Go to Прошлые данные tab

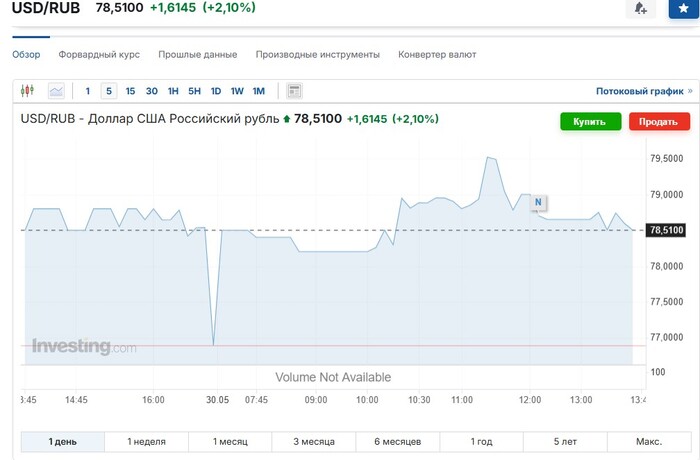pos(197,54)
